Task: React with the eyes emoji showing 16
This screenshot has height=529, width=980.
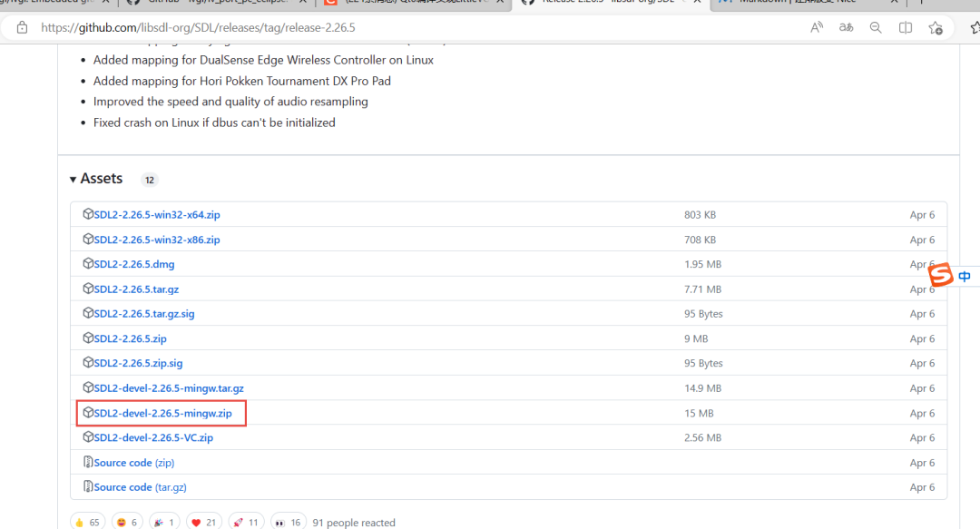Action: (289, 522)
